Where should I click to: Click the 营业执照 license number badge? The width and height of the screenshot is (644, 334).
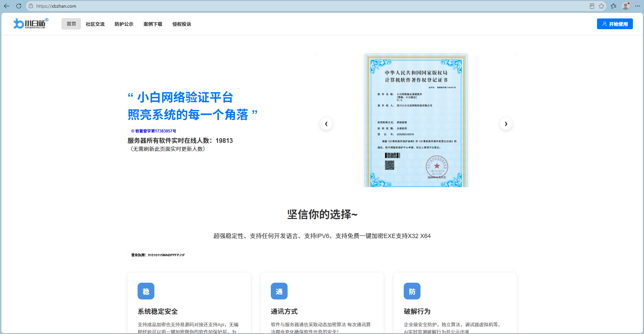point(158,255)
